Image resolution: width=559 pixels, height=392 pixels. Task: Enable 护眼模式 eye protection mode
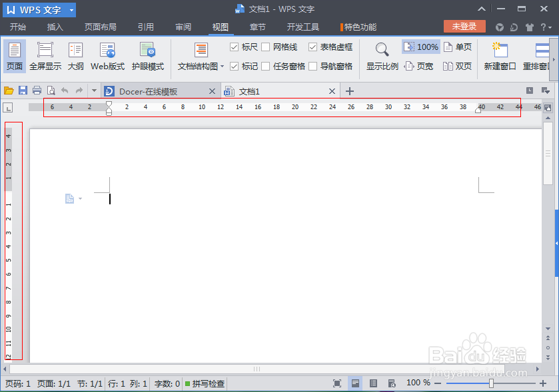pyautogui.click(x=148, y=56)
